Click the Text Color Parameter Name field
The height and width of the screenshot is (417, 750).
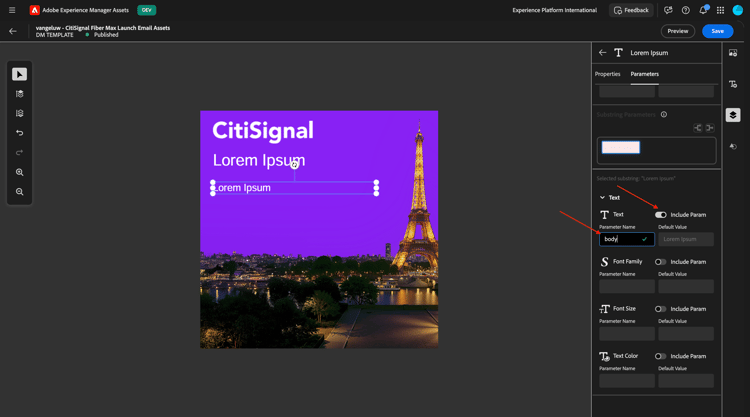point(627,381)
